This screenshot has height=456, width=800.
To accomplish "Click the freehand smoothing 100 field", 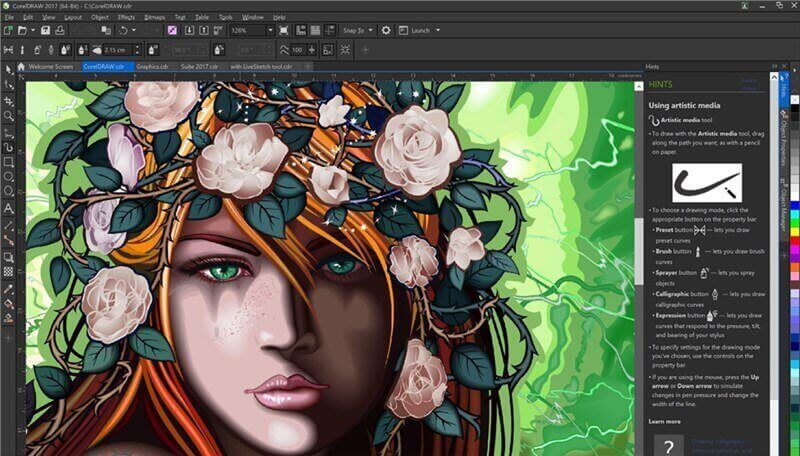I will pos(297,50).
